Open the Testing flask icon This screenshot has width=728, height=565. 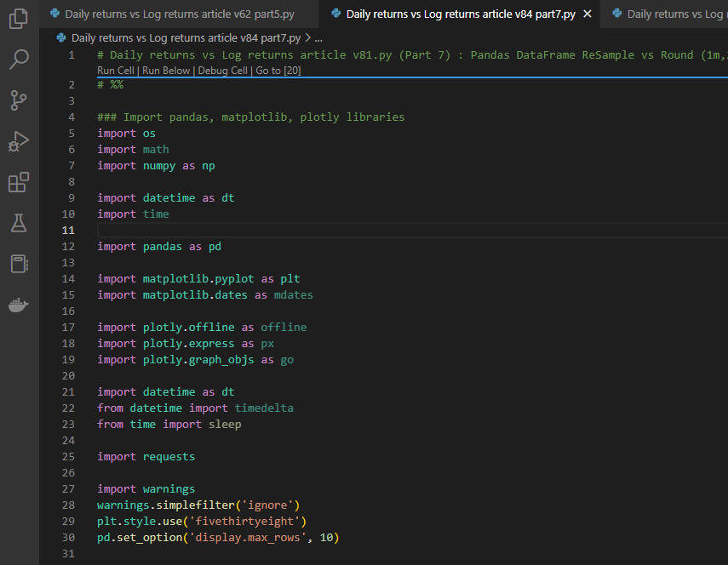point(19,223)
